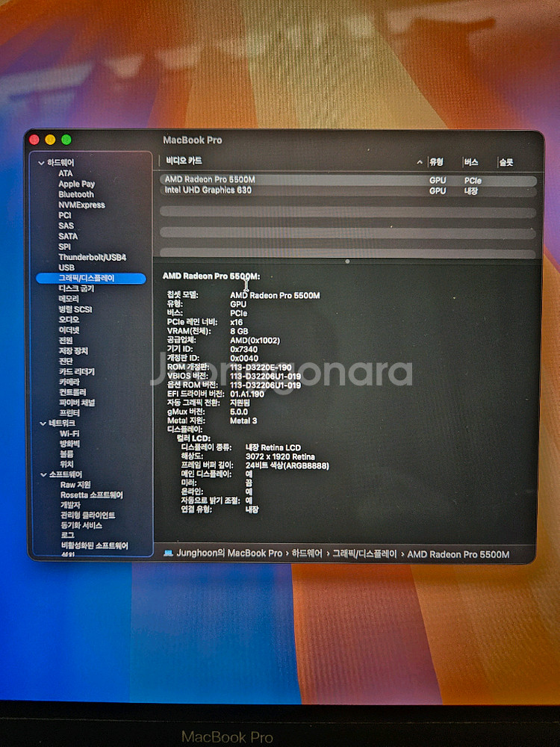This screenshot has height=747, width=560.
Task: Open the Thunderbolt/USB4 entry
Action: 93,257
